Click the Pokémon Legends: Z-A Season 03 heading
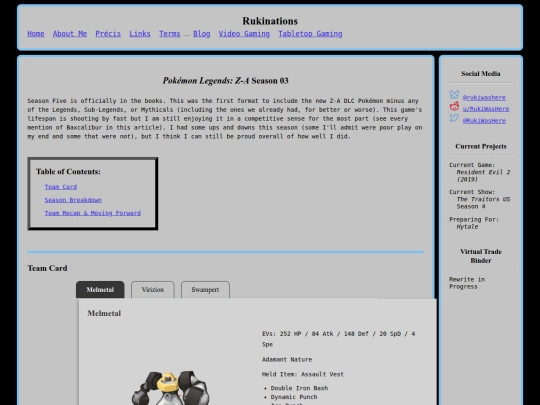Screen dimensions: 540x405 pos(226,81)
